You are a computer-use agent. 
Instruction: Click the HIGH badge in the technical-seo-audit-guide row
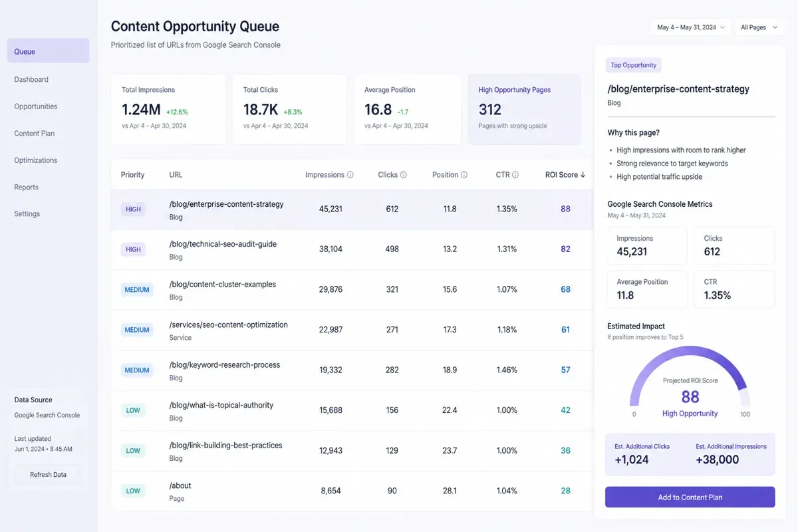click(134, 249)
